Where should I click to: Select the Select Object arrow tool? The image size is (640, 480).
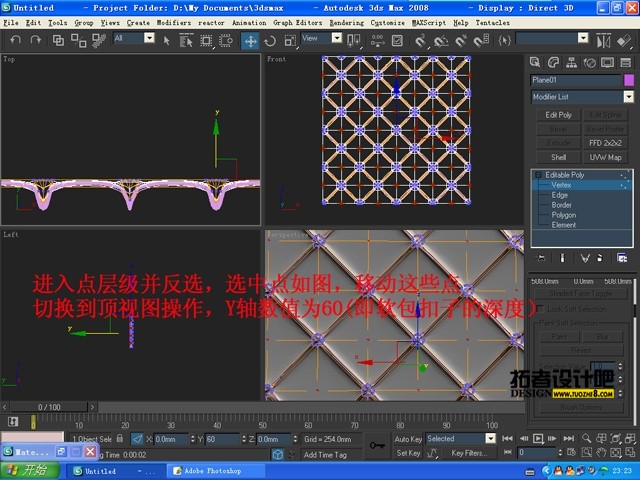(166, 40)
